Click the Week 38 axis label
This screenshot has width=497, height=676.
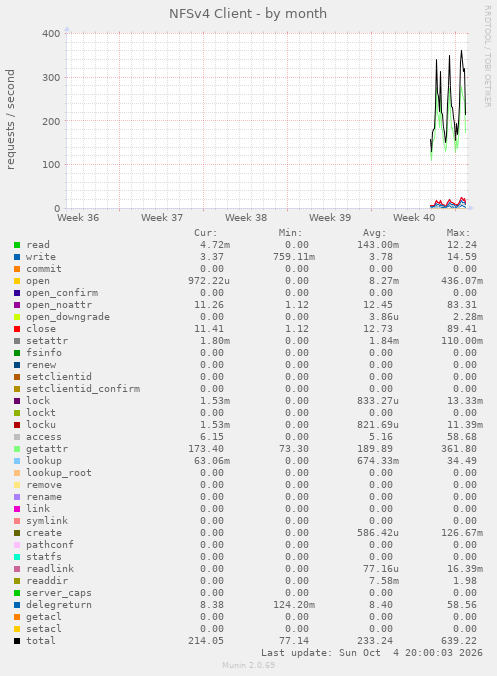tap(246, 218)
